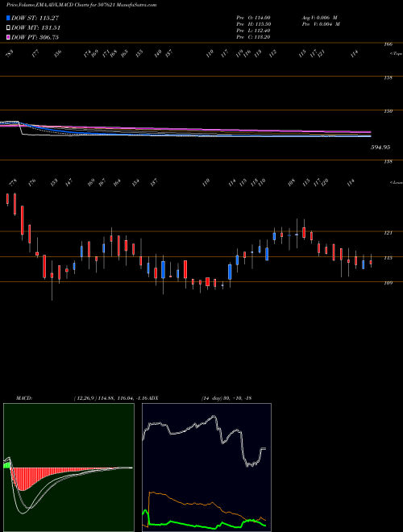Click the first red candlestick at the far left

[x=7, y=199]
